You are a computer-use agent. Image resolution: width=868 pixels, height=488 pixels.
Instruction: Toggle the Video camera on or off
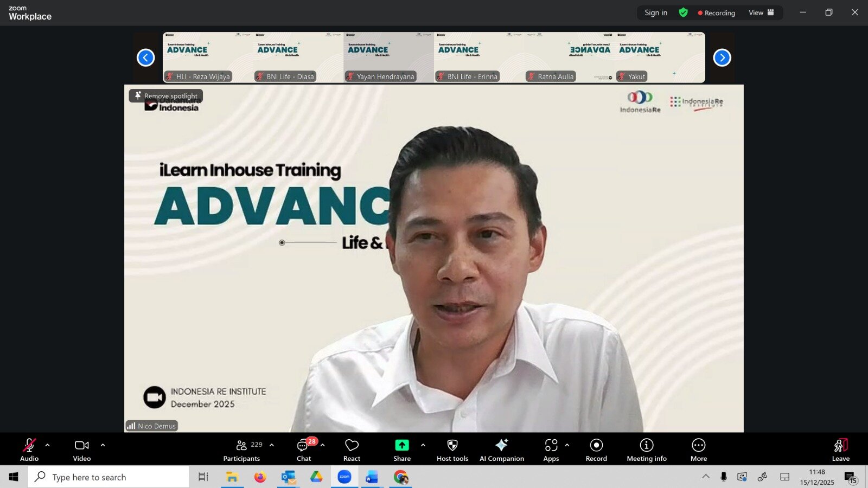pyautogui.click(x=82, y=450)
